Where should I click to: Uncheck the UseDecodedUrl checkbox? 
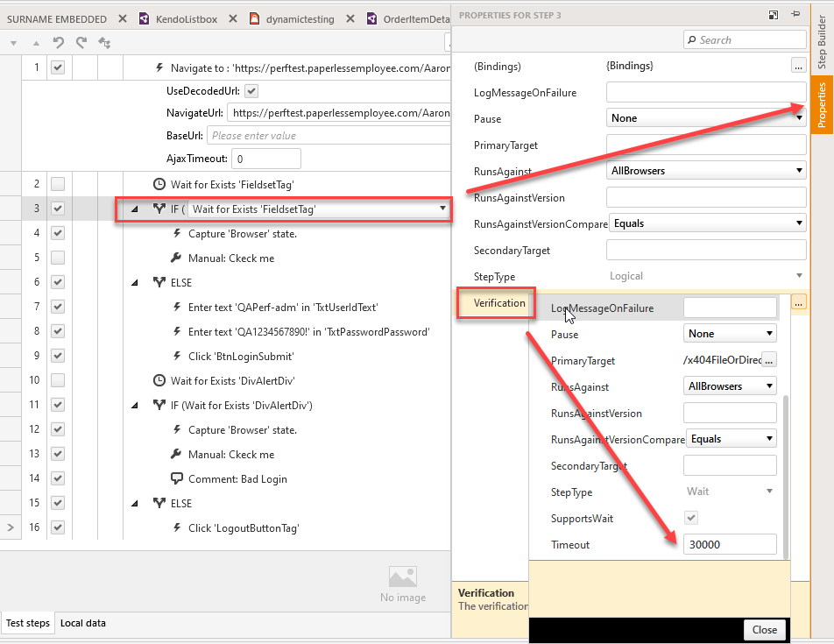[251, 90]
